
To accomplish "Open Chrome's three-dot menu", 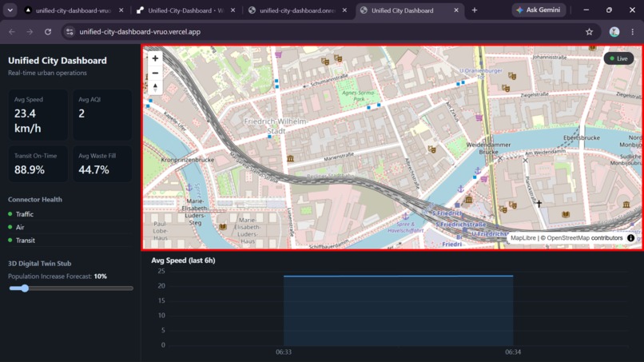I will (633, 32).
